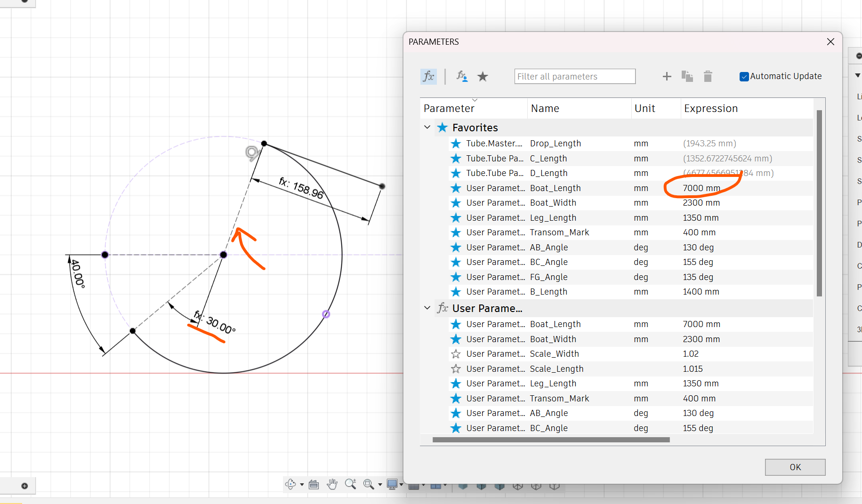Viewport: 862px width, 504px height.
Task: Select the 135 deg expression of FG_Angle
Action: pyautogui.click(x=698, y=277)
